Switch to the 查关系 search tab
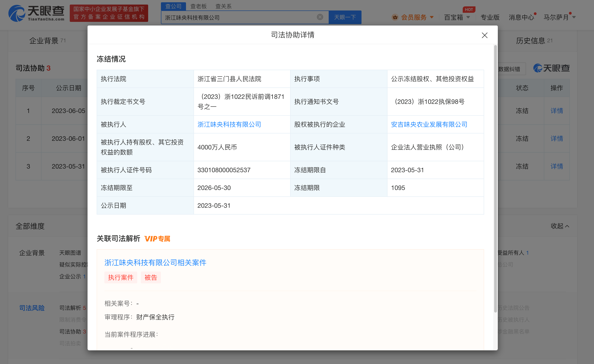The width and height of the screenshot is (594, 364). coord(223,6)
